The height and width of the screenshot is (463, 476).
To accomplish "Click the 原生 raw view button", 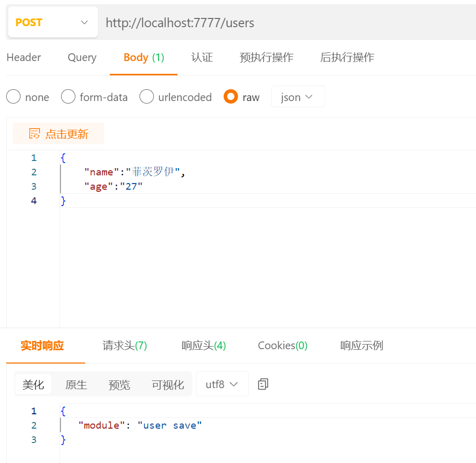I will click(76, 384).
